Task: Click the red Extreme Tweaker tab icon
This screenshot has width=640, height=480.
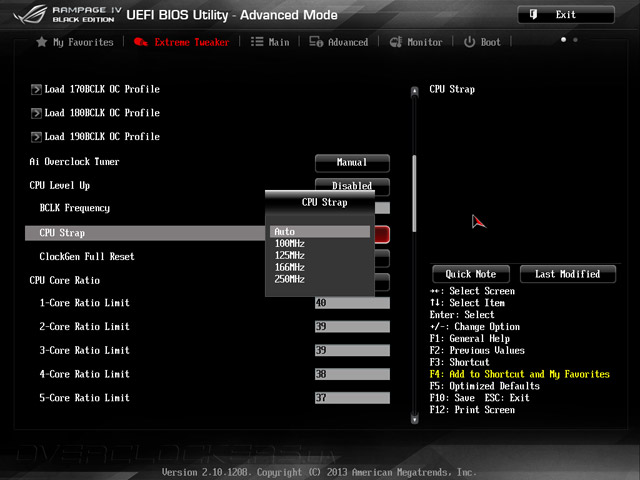Action: [141, 42]
